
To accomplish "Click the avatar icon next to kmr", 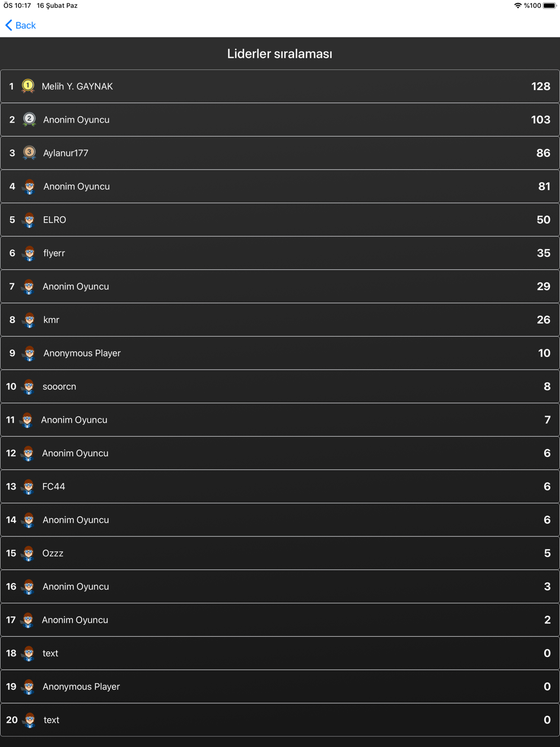I will (29, 320).
